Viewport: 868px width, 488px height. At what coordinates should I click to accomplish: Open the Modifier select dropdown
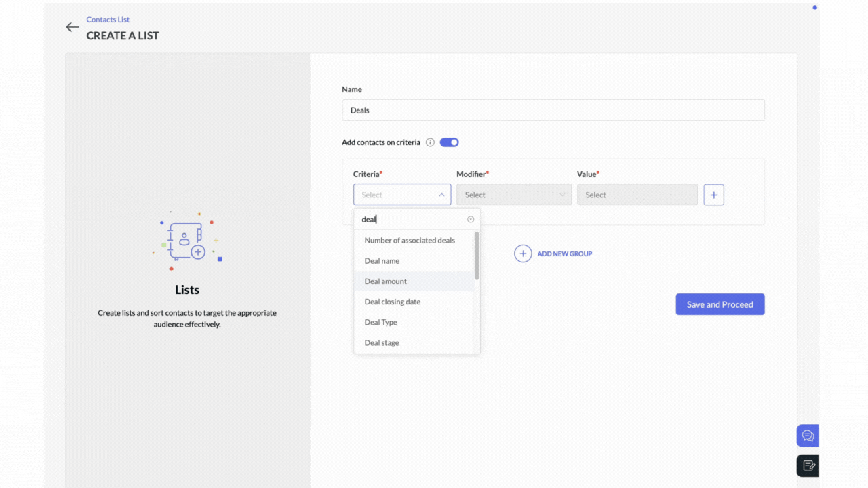[x=514, y=195]
